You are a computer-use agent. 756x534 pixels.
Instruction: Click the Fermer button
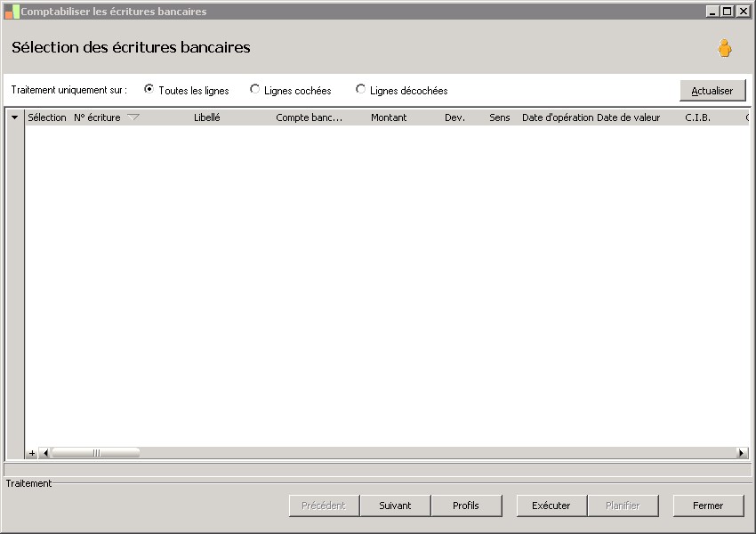[x=708, y=506]
